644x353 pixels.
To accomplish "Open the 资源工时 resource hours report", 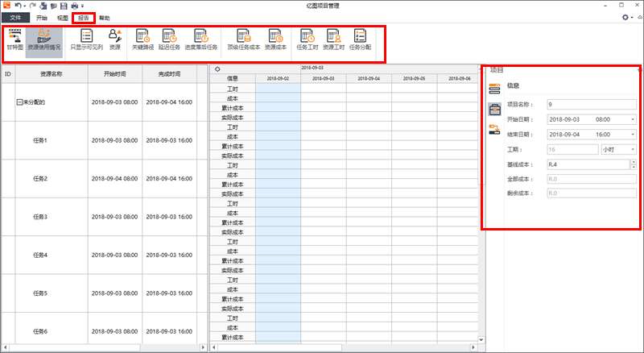I will point(333,40).
